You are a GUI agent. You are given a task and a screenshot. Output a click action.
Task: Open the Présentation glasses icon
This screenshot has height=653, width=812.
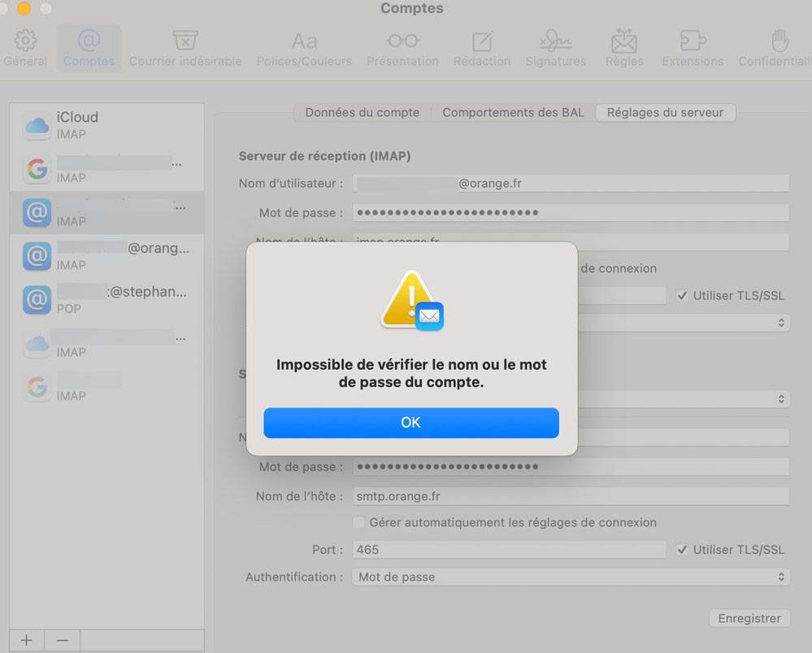tap(402, 41)
